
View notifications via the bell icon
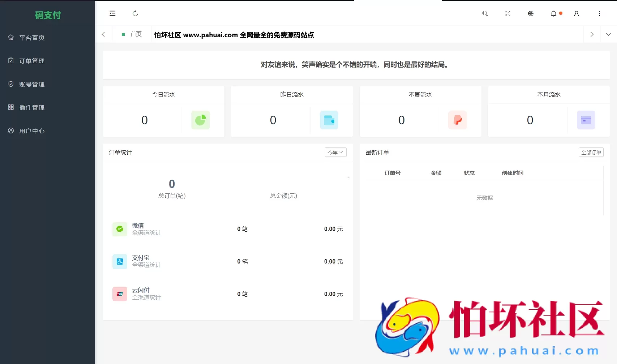pyautogui.click(x=553, y=13)
